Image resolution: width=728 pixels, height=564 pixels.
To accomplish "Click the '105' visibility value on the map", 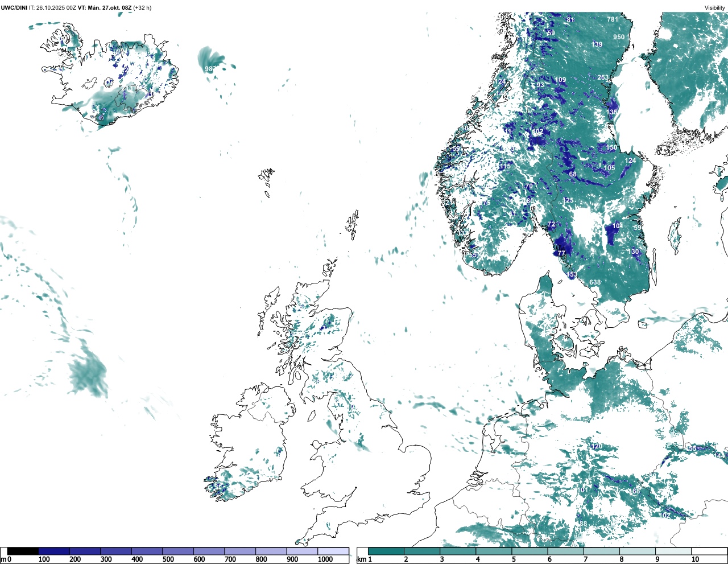I will 610,168.
